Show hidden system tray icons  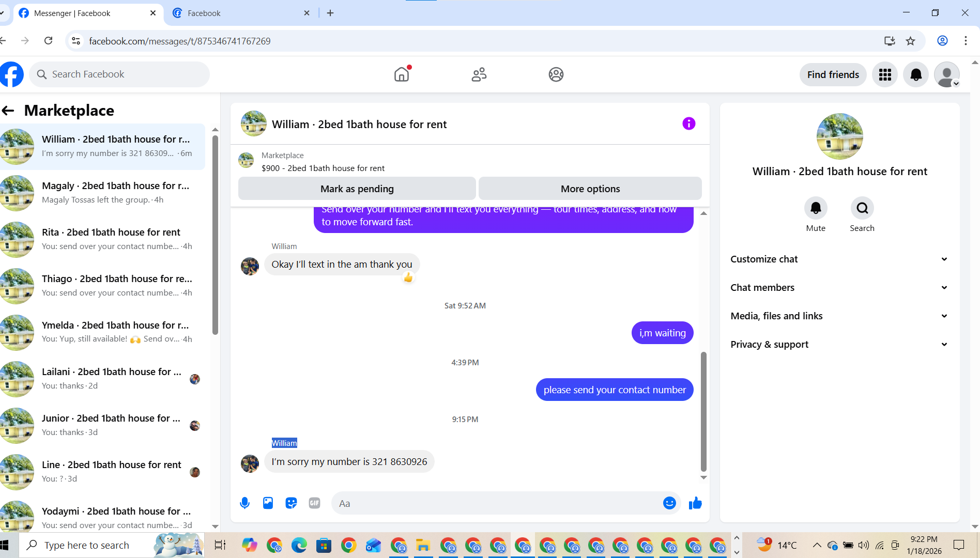817,545
